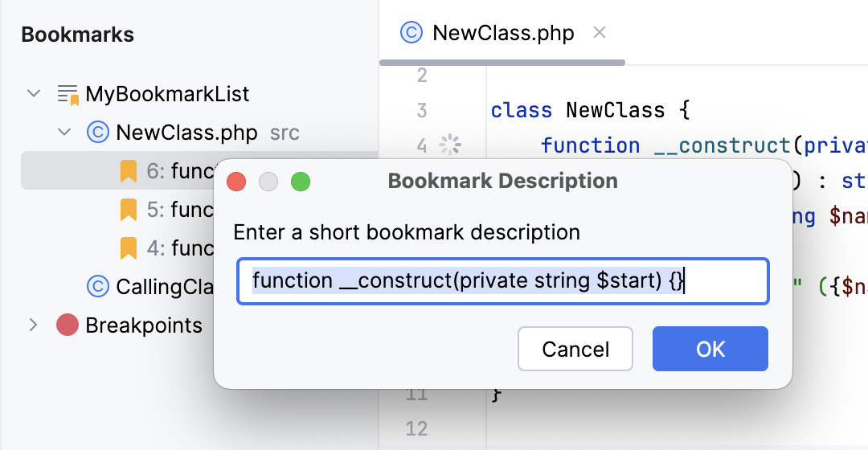
Task: Click the red Breakpoints icon
Action: [68, 325]
